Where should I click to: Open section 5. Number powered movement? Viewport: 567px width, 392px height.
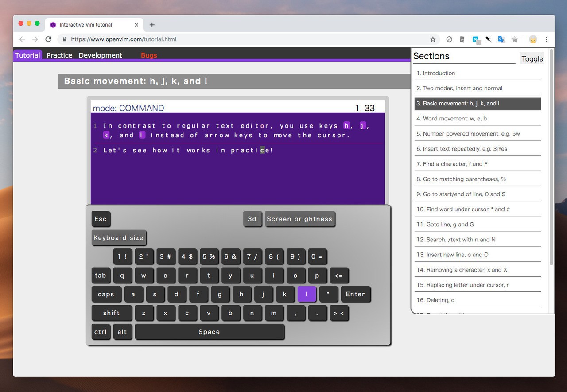click(x=478, y=133)
